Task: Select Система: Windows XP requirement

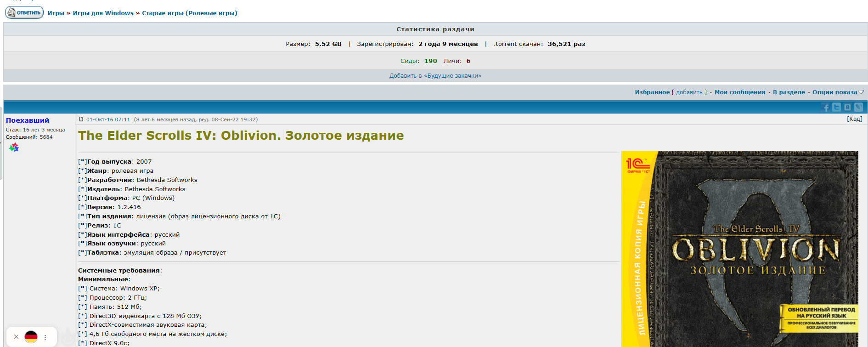Action: [119, 289]
